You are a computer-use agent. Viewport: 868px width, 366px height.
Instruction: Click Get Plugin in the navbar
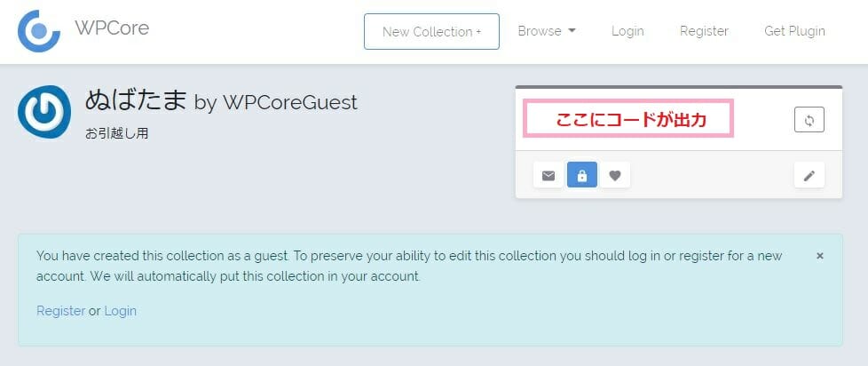point(794,32)
